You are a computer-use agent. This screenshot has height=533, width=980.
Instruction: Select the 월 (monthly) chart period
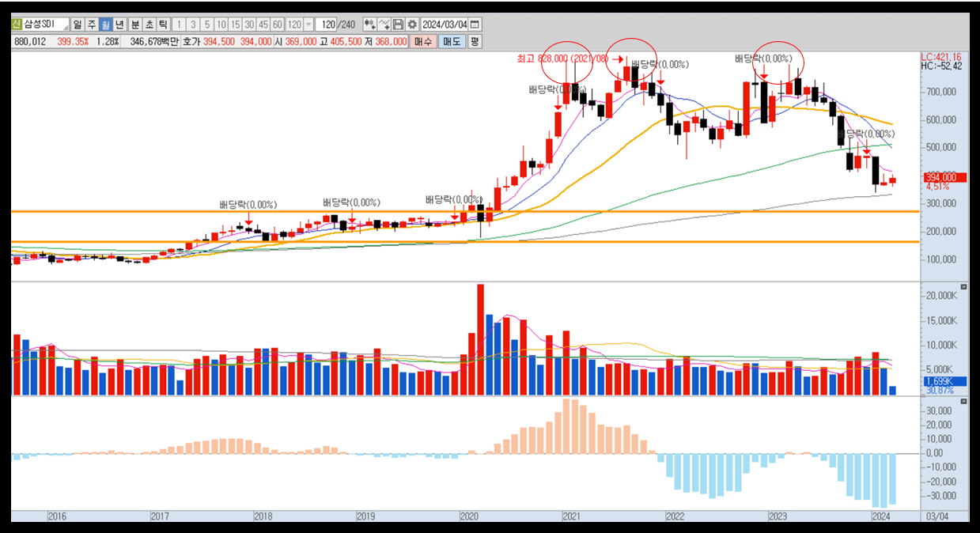105,25
